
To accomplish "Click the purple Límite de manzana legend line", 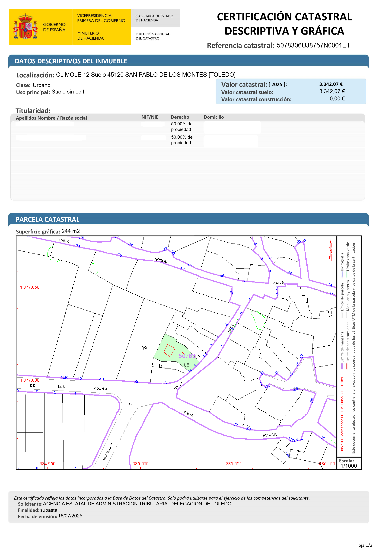I will [342, 366].
